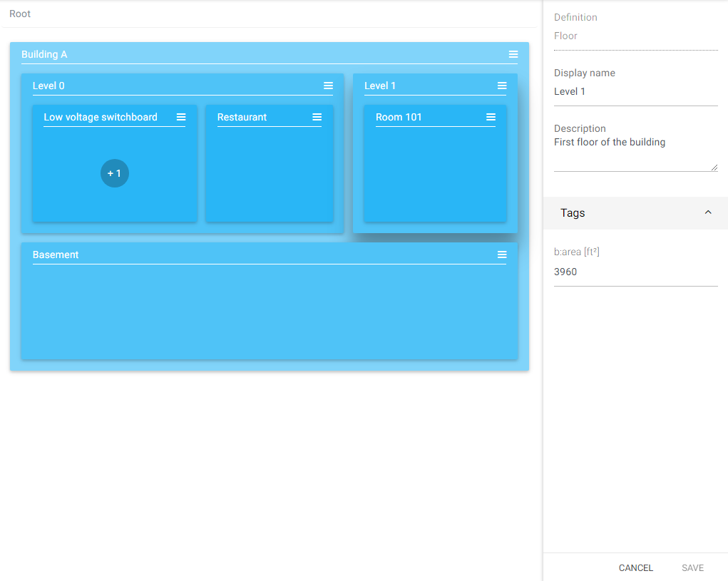Edit the b:area value field
The image size is (728, 581).
click(635, 272)
